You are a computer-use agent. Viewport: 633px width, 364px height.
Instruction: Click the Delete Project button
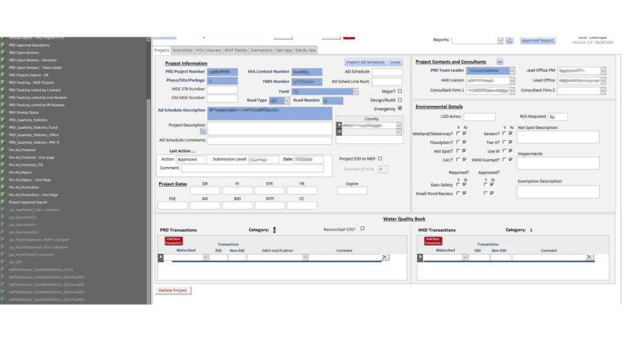click(173, 290)
